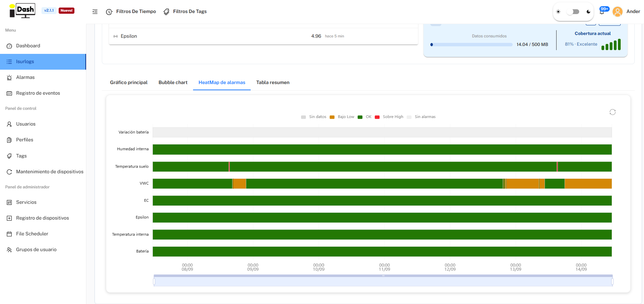The height and width of the screenshot is (304, 644).
Task: Click the Ander user avatar
Action: coord(617,12)
